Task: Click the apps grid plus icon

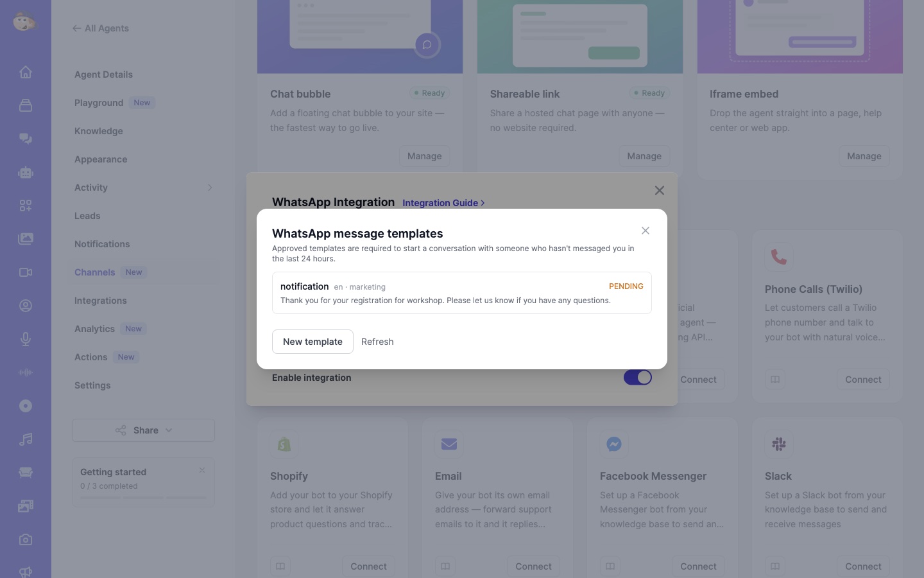Action: (x=26, y=206)
